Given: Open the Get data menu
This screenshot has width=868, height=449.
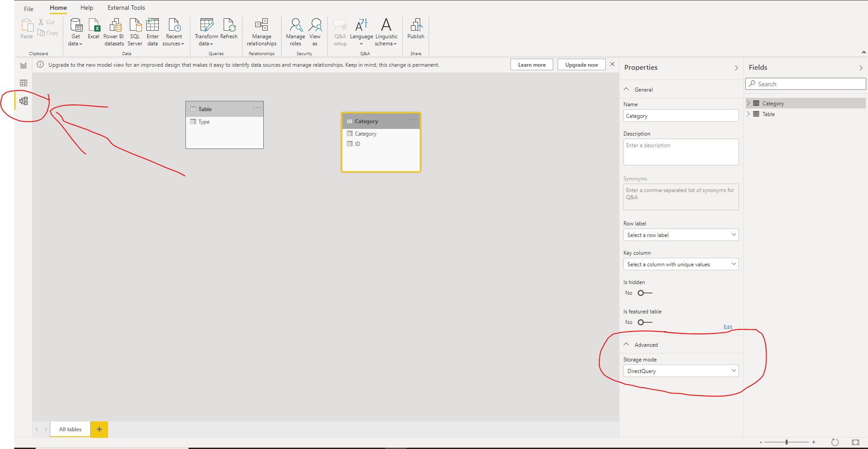Looking at the screenshot, I should pos(76,32).
